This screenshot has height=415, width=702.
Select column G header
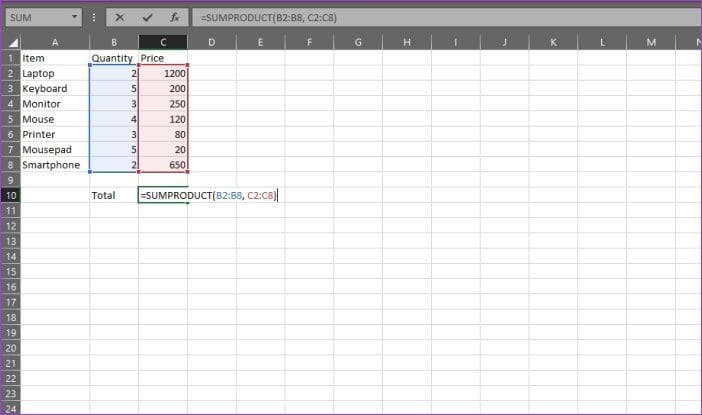(x=358, y=42)
